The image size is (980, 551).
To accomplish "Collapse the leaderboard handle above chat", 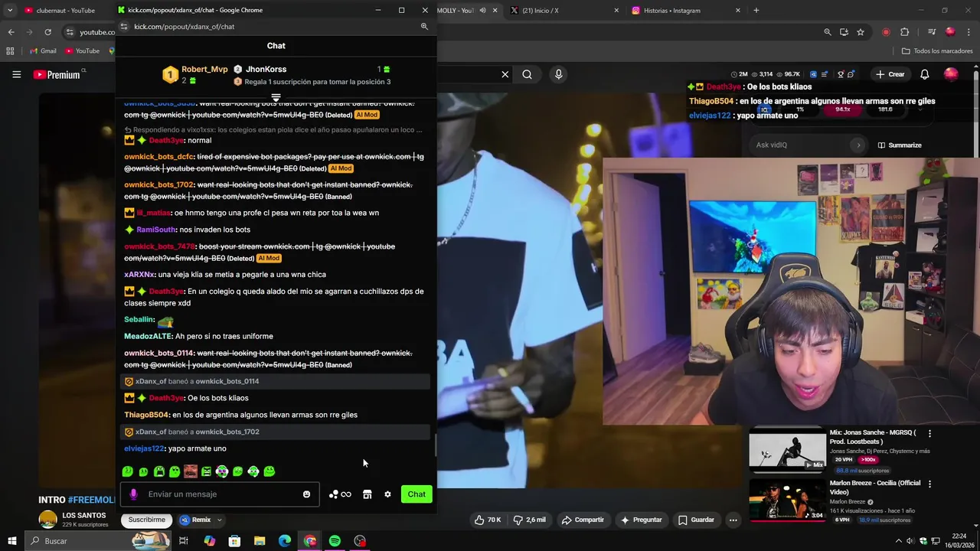I will [276, 98].
